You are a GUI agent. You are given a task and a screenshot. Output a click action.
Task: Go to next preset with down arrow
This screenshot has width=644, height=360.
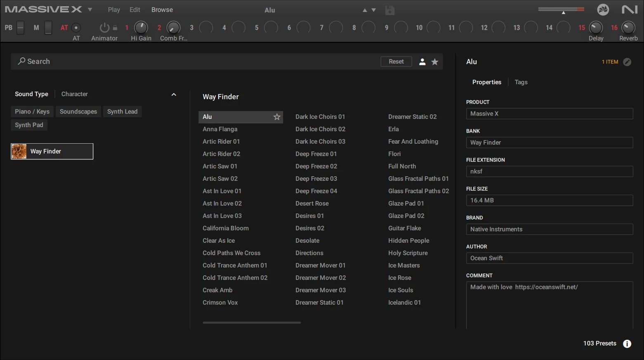pos(374,10)
